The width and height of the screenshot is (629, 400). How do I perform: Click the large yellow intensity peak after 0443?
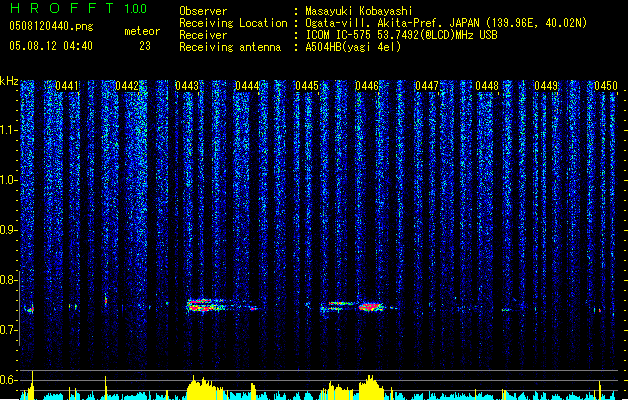[205, 387]
